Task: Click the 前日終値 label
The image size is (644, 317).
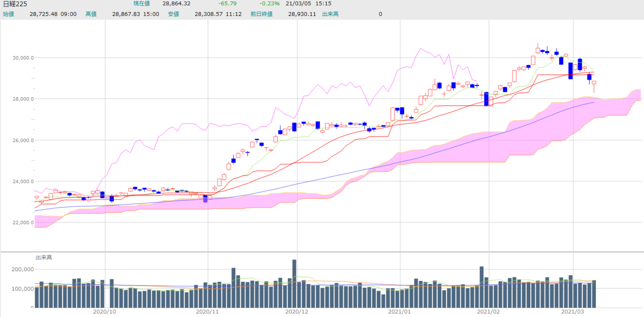Action: pos(262,14)
